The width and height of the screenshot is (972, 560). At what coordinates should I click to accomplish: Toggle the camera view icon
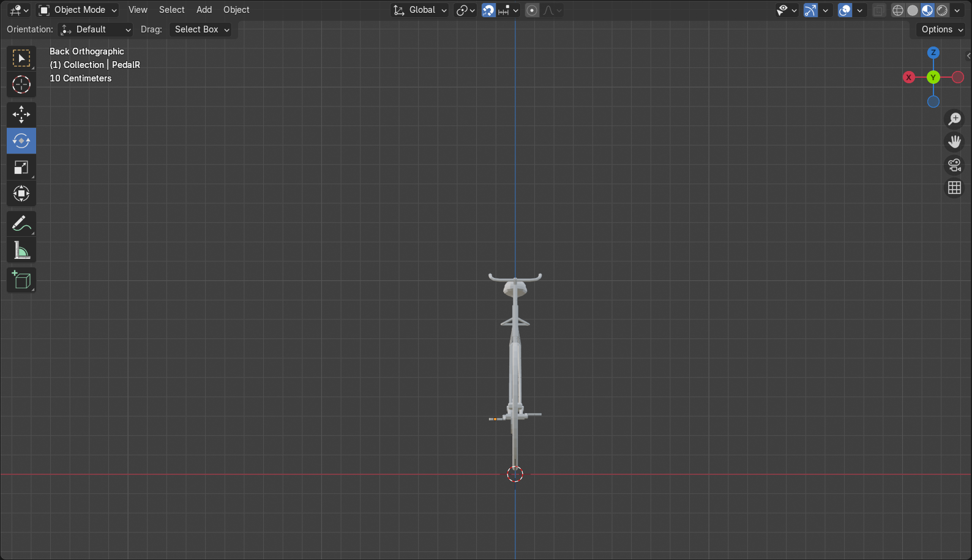pos(955,165)
